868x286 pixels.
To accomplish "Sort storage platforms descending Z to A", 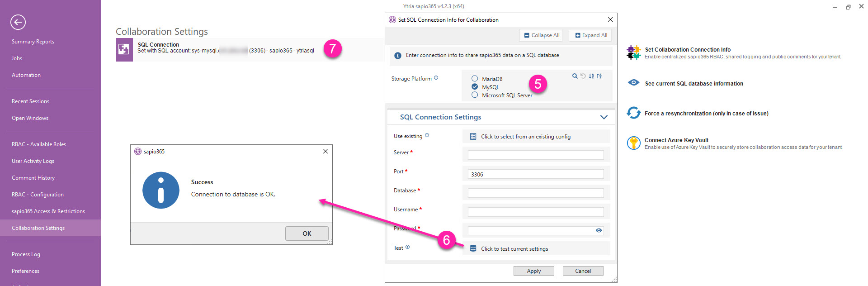I will pos(599,76).
